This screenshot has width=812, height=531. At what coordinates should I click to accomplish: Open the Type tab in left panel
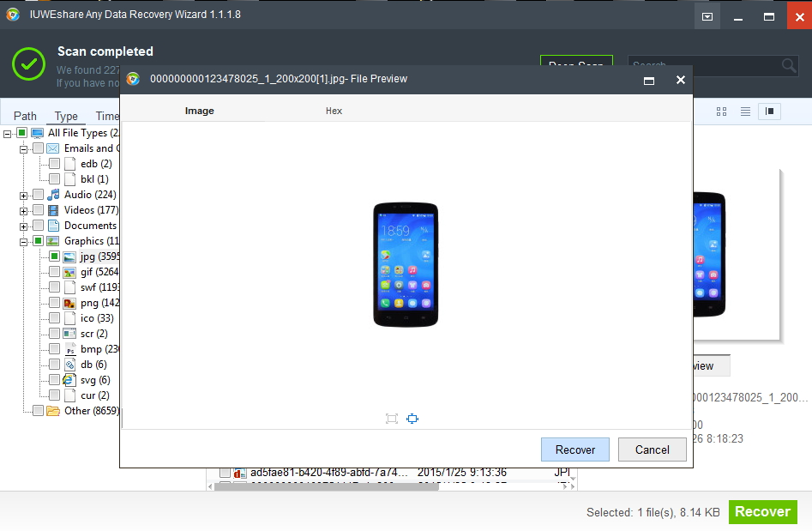pos(66,116)
